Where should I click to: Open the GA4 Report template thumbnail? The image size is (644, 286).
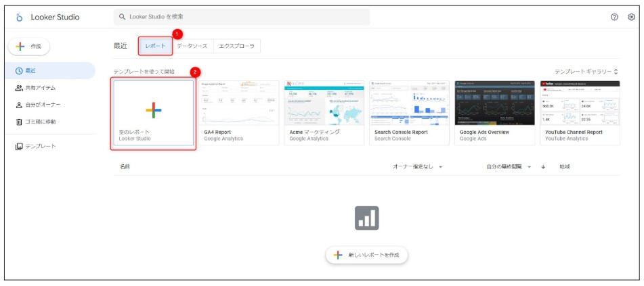[238, 103]
